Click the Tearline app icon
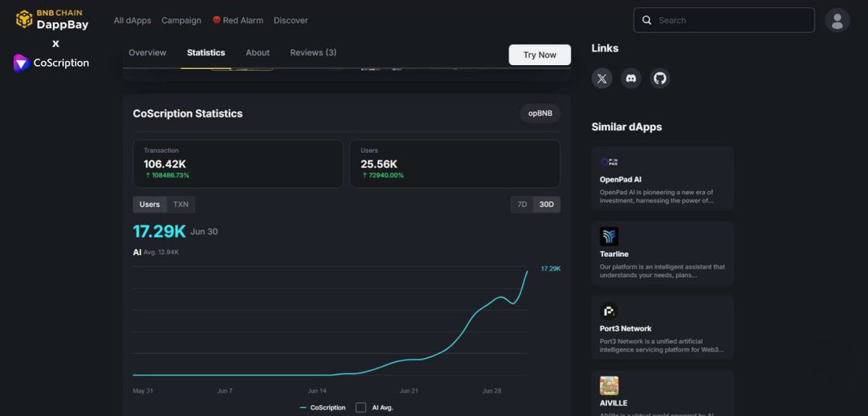 (609, 237)
